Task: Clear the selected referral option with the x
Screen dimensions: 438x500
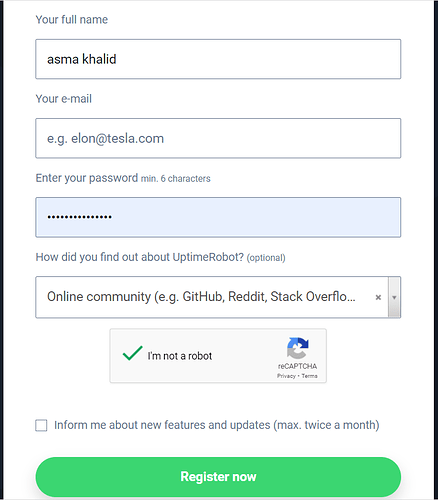Action: 378,297
